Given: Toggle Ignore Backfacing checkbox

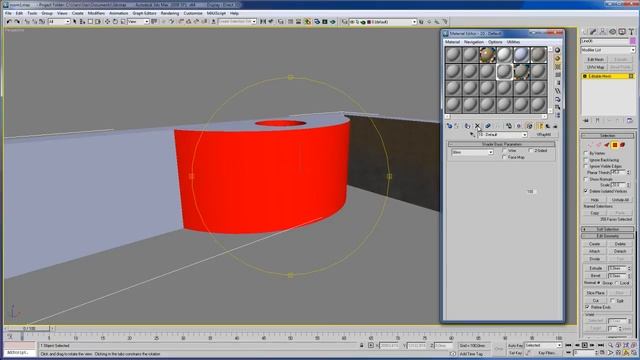Looking at the screenshot, I should click(x=586, y=160).
